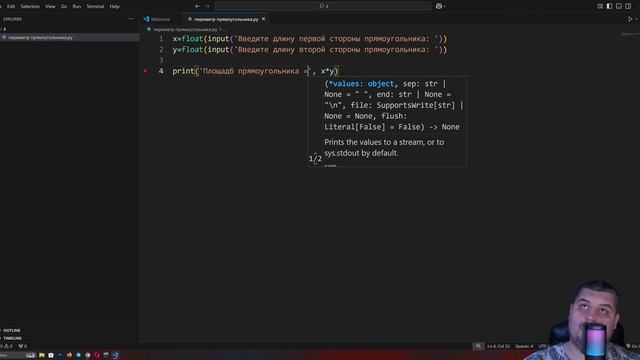Click 'y=float' on line 2
This screenshot has height=360, width=640.
tap(187, 50)
